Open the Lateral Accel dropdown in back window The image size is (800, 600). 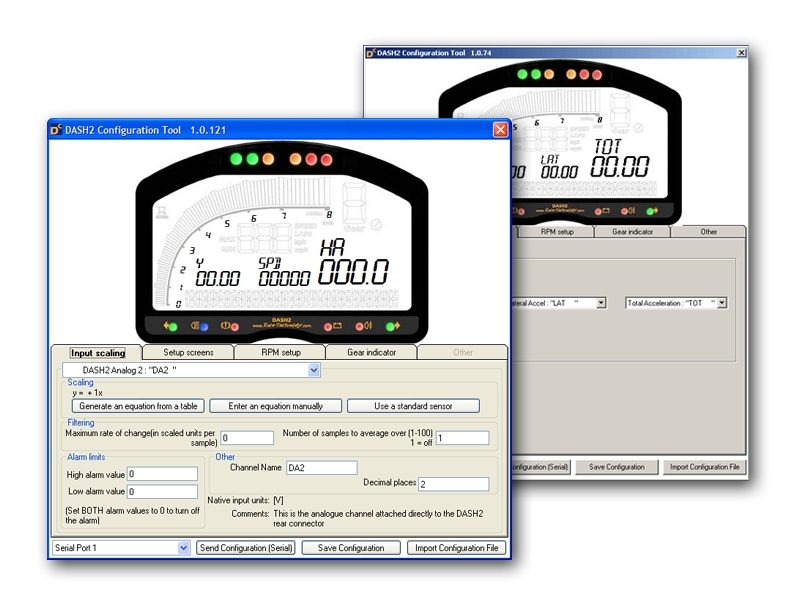601,303
